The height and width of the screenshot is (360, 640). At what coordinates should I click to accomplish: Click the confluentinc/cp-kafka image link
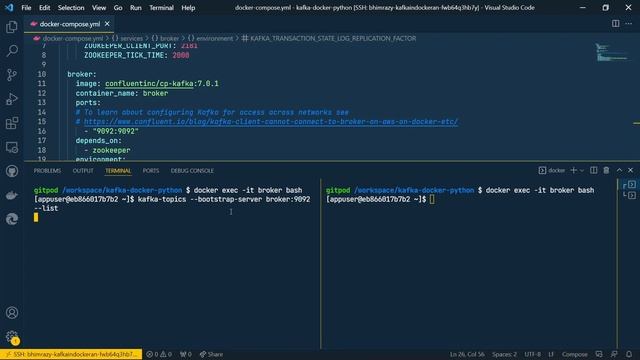(149, 84)
